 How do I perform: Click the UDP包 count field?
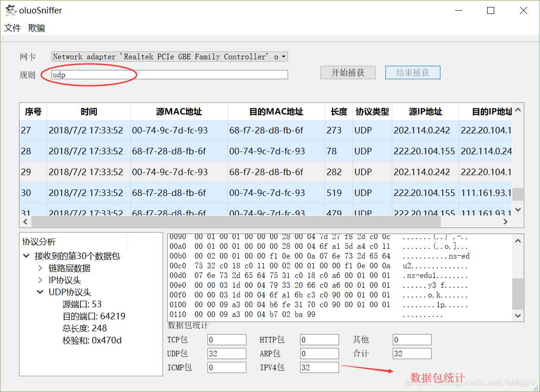click(227, 354)
